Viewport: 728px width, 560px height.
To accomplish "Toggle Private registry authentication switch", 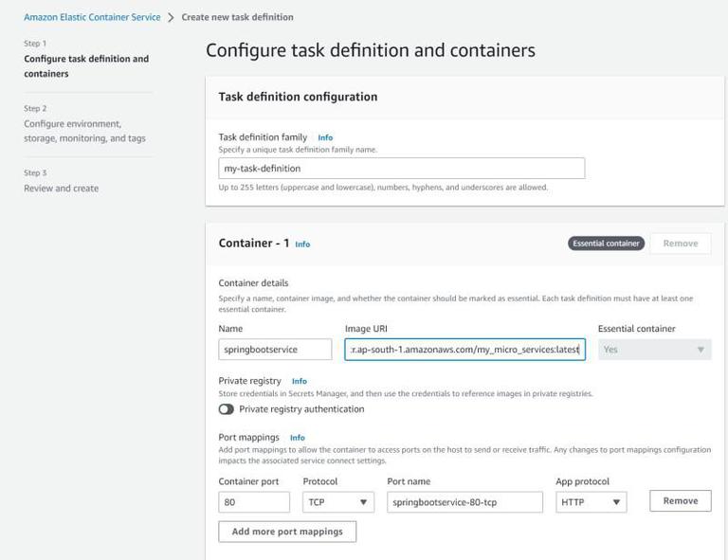I will (x=227, y=409).
